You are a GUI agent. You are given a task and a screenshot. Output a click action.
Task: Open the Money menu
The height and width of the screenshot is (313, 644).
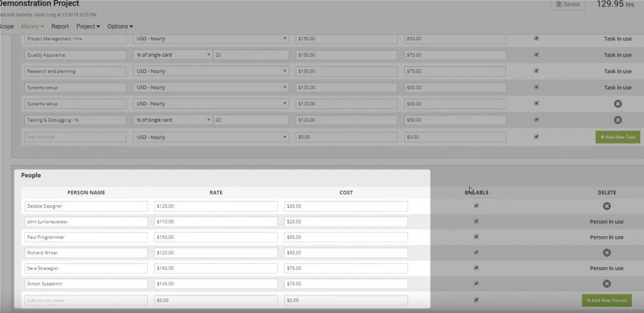pos(33,26)
